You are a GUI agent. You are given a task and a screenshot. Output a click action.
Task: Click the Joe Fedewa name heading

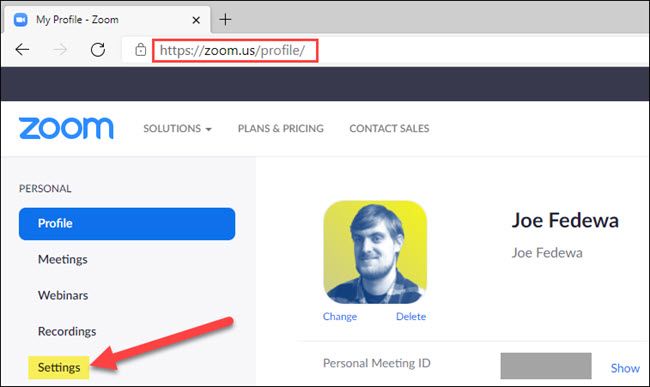pos(565,220)
